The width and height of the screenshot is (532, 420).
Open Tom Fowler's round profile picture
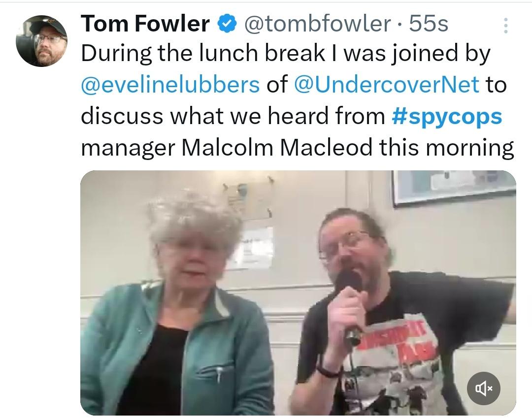pyautogui.click(x=42, y=41)
